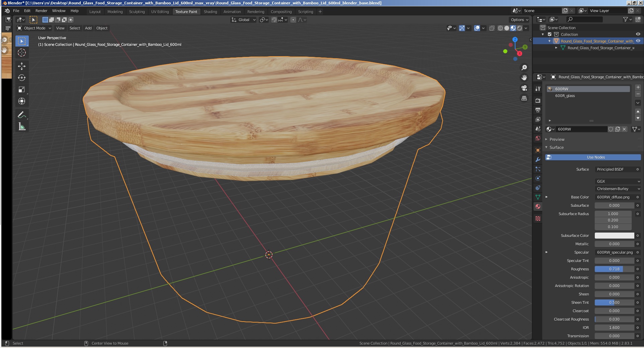This screenshot has width=644, height=348.
Task: Click the Roughness slider value 0.718
Action: (614, 269)
